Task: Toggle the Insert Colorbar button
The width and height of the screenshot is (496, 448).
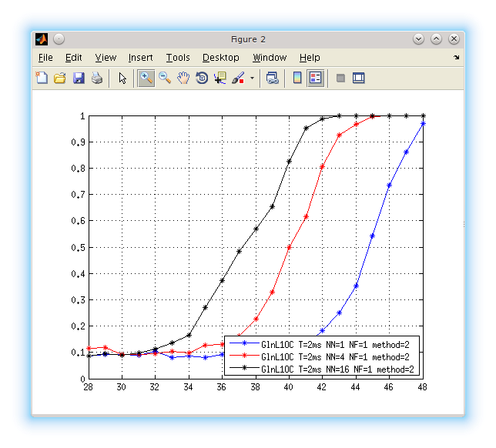Action: point(297,78)
